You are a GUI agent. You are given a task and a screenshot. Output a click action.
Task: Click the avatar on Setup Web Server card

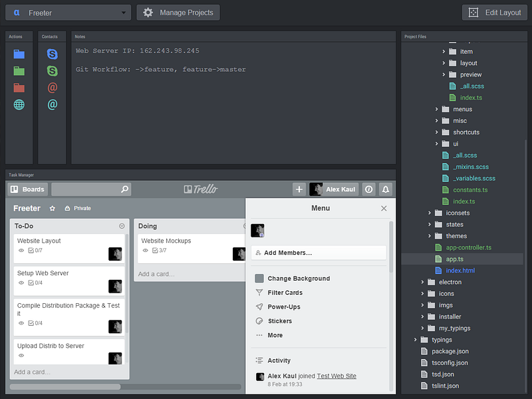click(x=115, y=287)
